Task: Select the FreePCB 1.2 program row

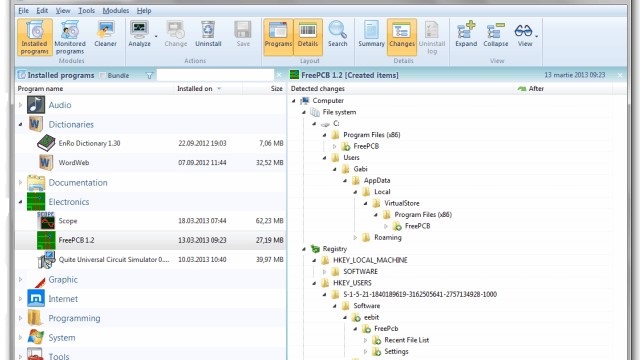Action: pos(151,240)
